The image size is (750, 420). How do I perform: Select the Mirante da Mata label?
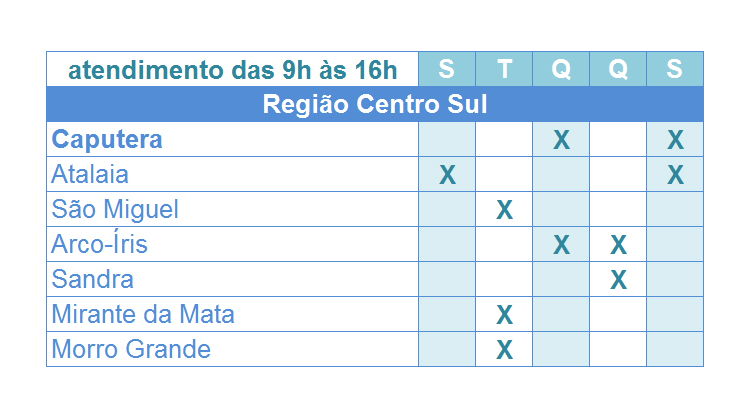click(143, 314)
